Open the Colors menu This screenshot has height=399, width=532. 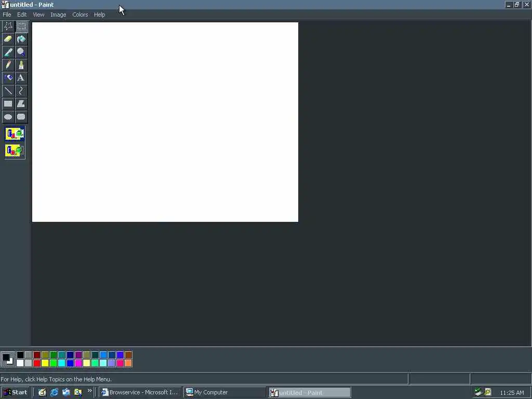[x=80, y=15]
